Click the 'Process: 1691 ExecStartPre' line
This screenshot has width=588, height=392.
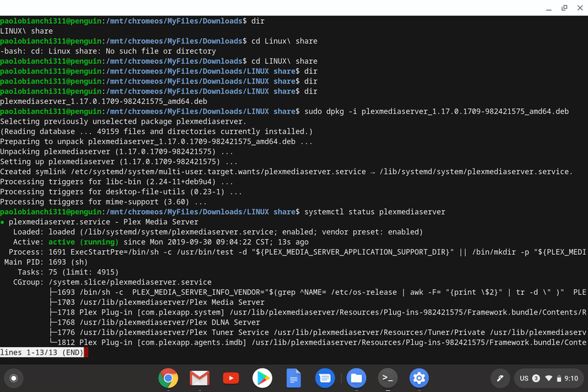click(297, 252)
